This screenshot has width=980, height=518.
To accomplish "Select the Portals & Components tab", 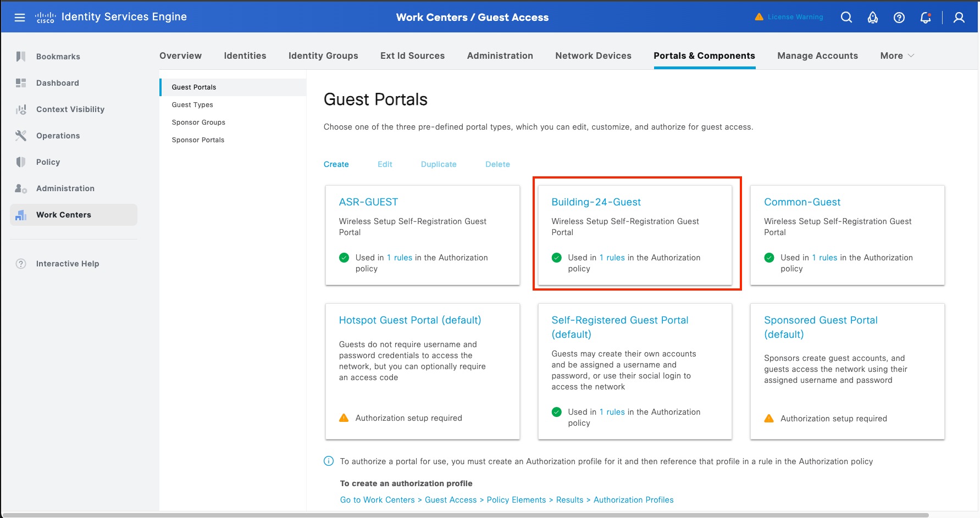I will point(704,55).
